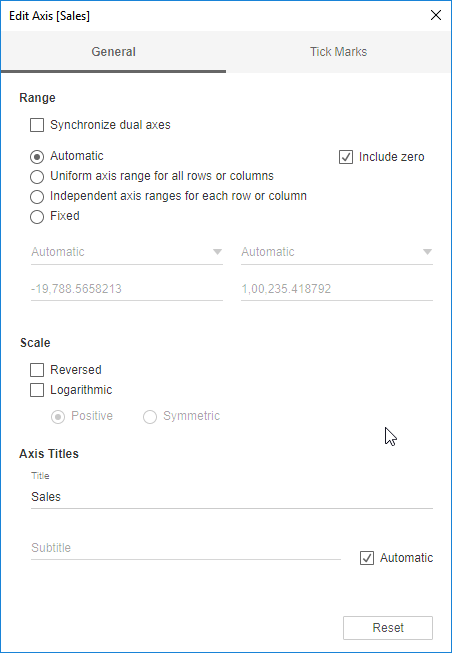Open the end range Automatic dropdown

(337, 252)
